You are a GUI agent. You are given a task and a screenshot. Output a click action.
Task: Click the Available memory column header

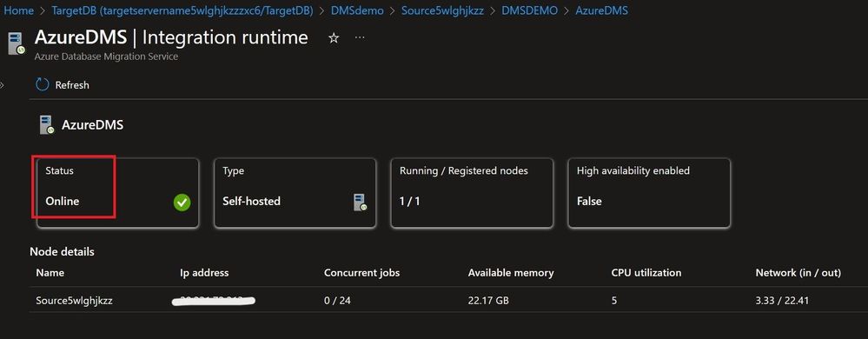(x=510, y=273)
